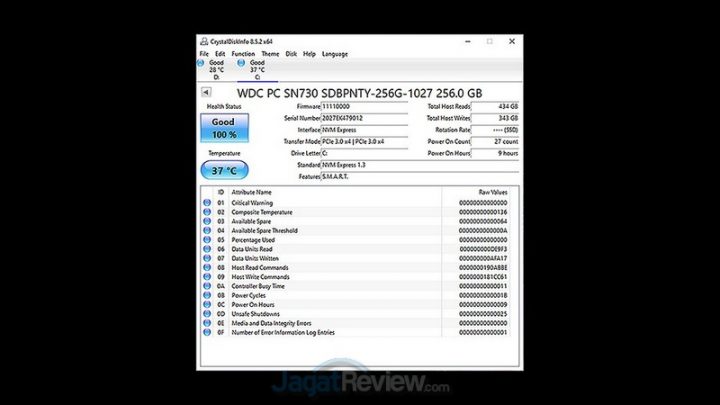
Task: Select the Power Cycles attribute name
Action: tap(248, 295)
